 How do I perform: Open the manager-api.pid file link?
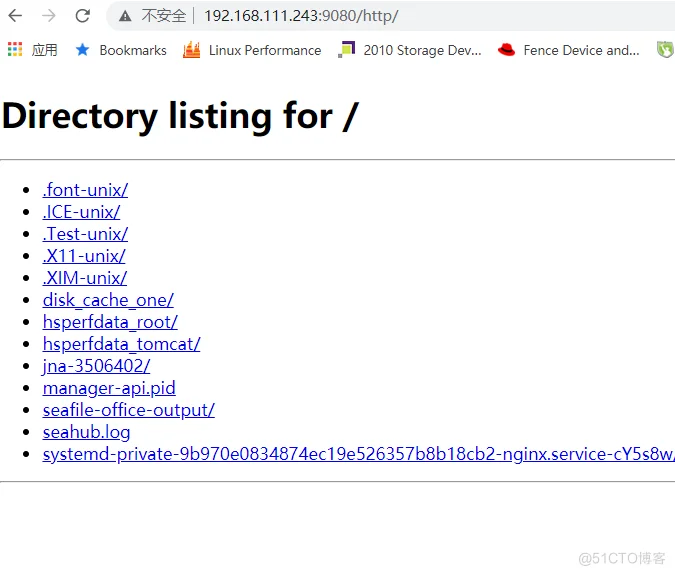(109, 388)
